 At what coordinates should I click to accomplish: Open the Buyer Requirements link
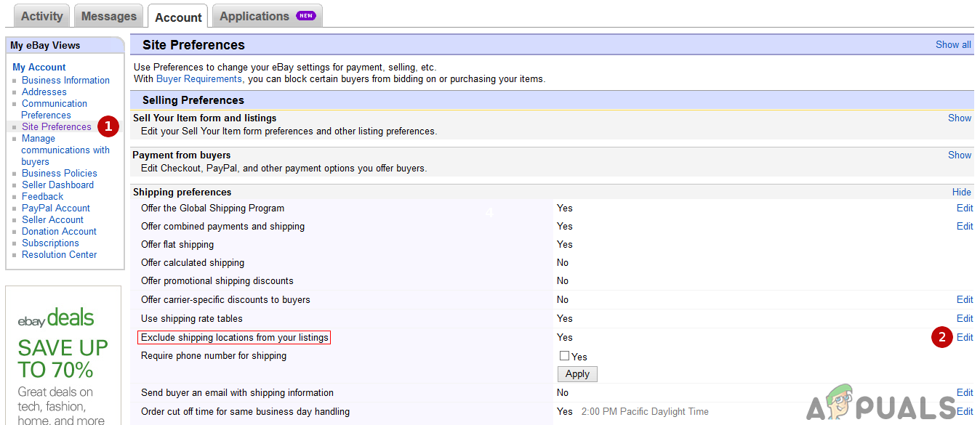198,78
